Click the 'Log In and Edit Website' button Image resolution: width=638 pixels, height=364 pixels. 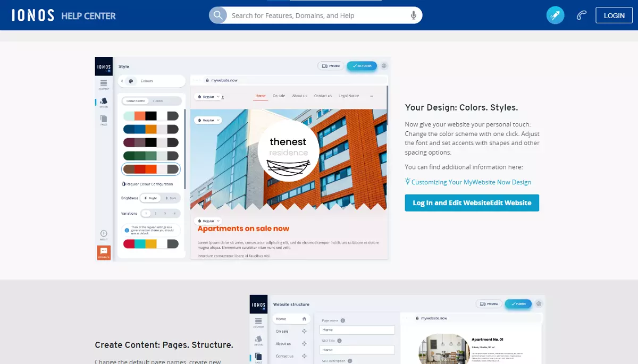[472, 202]
